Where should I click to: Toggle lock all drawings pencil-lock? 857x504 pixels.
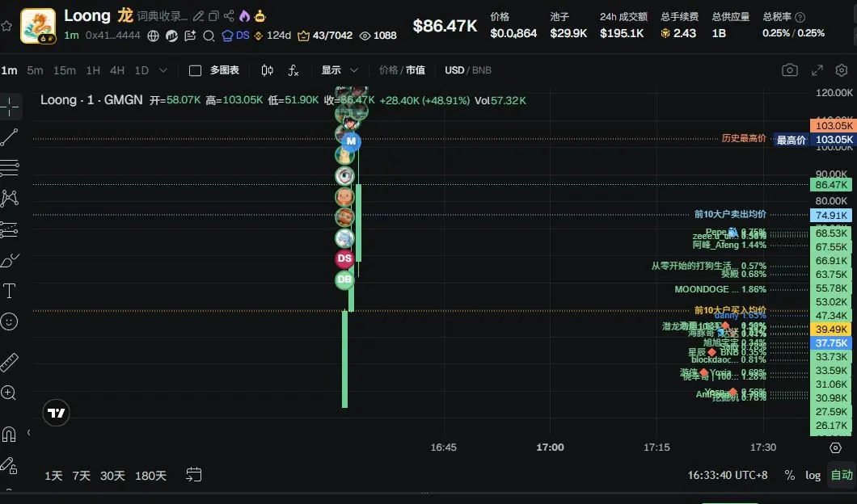pos(9,465)
